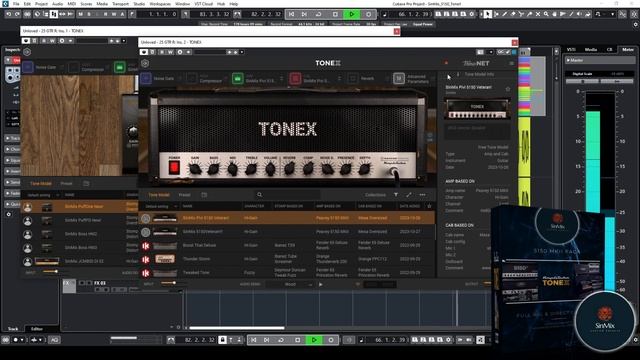Open Advanced Parameters in front TONEX

pyautogui.click(x=399, y=78)
